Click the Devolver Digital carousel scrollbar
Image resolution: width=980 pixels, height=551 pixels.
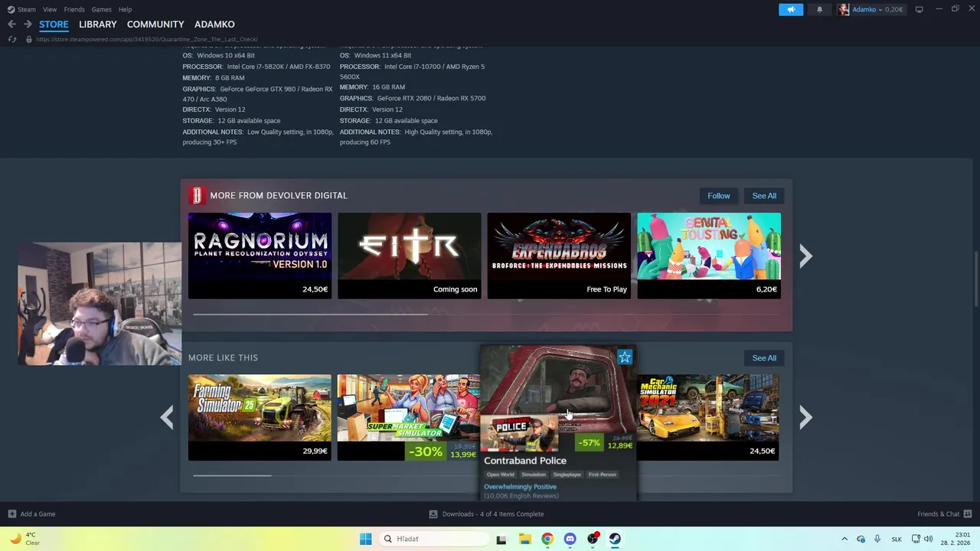(x=310, y=314)
